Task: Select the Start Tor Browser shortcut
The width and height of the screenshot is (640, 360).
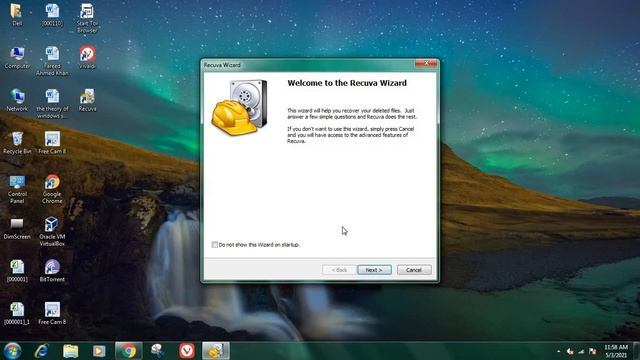Action: click(x=87, y=18)
